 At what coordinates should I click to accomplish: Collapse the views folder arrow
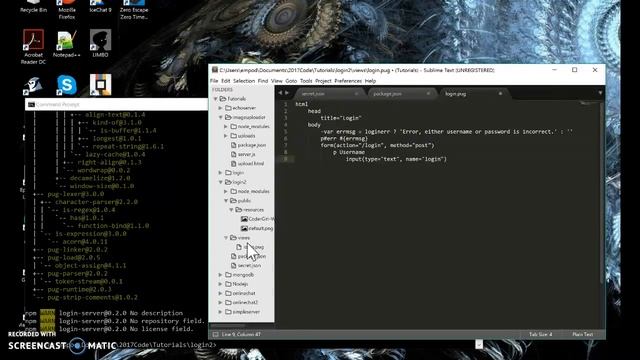pos(226,238)
